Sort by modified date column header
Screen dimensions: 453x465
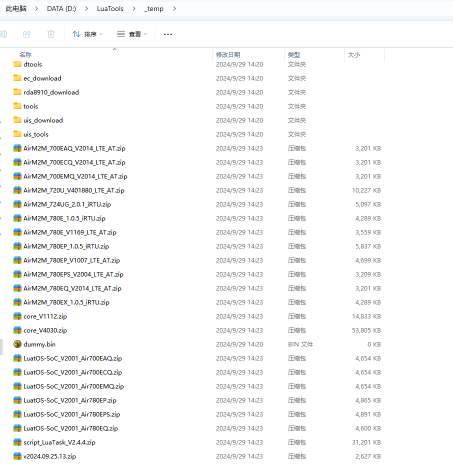click(228, 55)
